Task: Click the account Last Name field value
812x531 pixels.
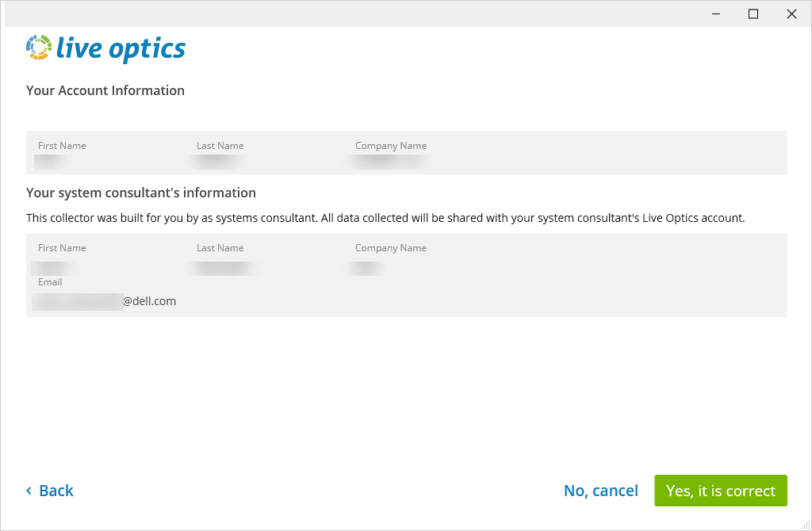Action: (x=219, y=161)
